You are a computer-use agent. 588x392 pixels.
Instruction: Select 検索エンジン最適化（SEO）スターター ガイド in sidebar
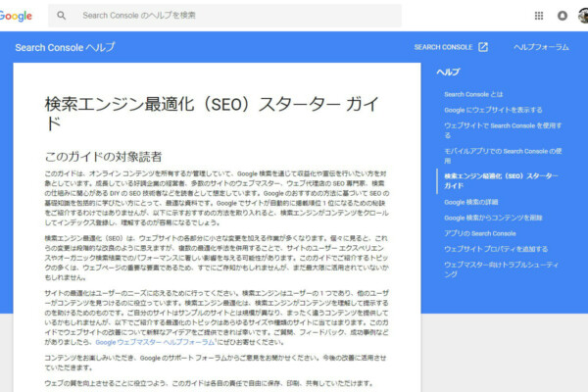[501, 180]
